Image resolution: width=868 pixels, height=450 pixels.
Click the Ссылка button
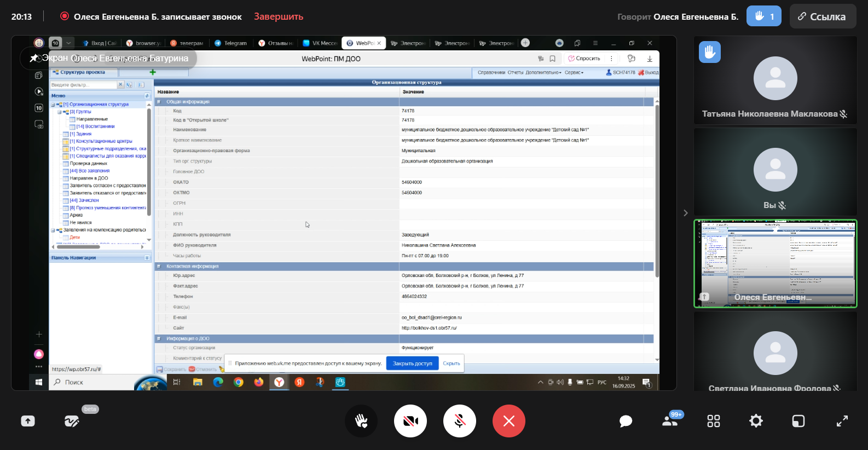point(822,16)
